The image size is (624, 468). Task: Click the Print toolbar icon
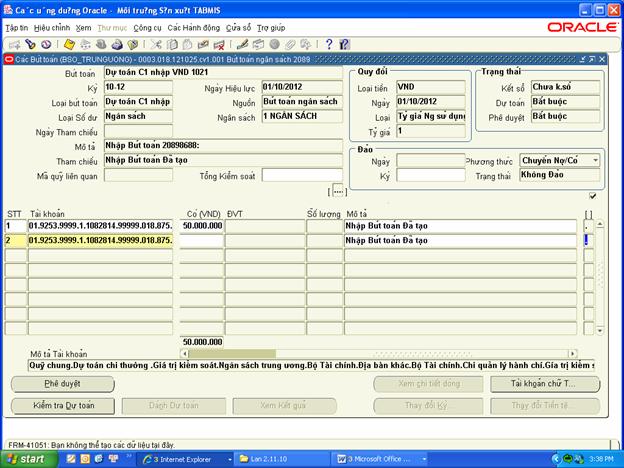coord(117,45)
